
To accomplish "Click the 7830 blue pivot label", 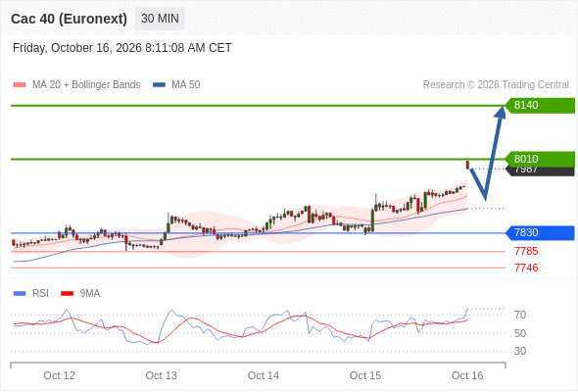I will (x=540, y=232).
